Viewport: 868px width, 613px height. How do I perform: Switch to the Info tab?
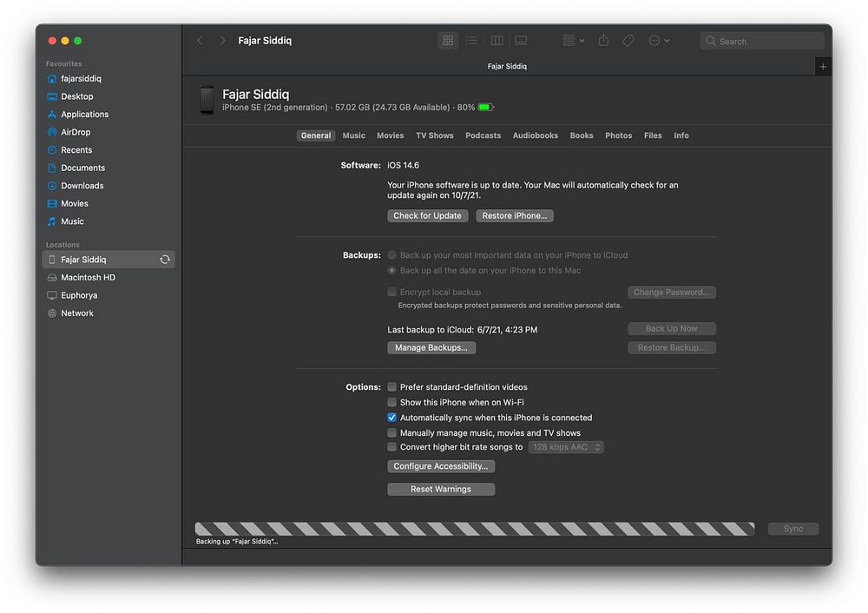681,135
